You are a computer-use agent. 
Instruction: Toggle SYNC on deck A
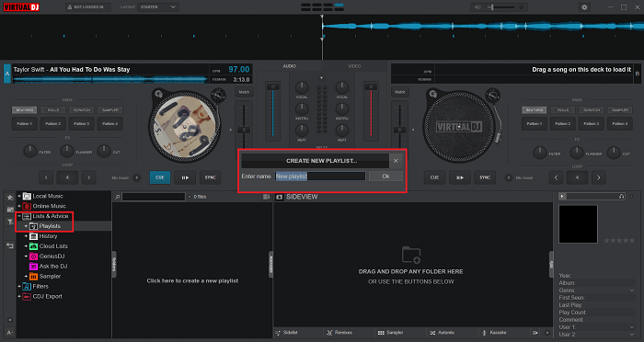[211, 177]
